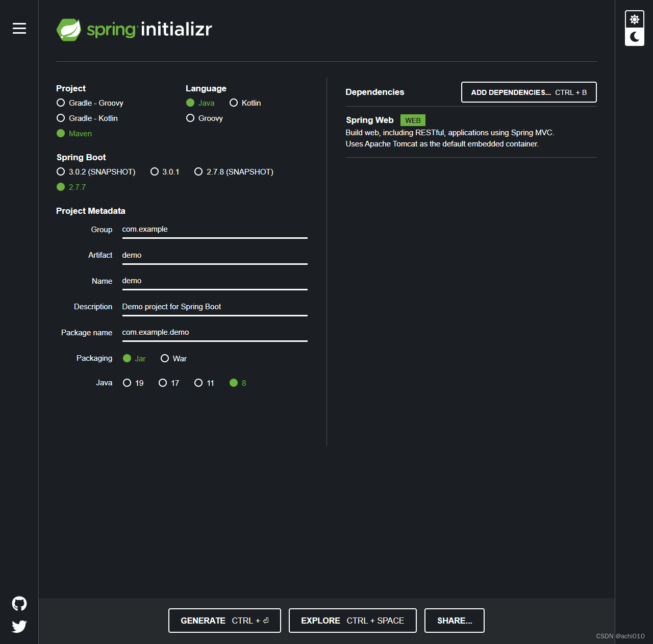Select Java version 19

[x=133, y=383]
